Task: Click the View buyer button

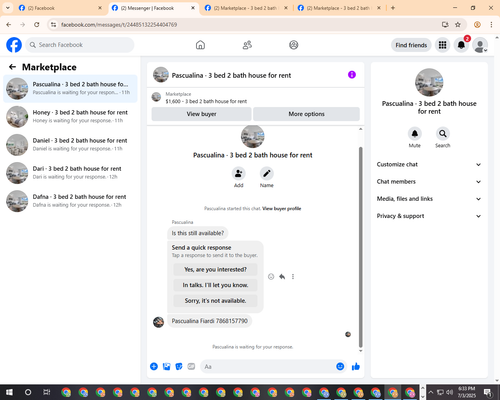Action: pyautogui.click(x=201, y=114)
